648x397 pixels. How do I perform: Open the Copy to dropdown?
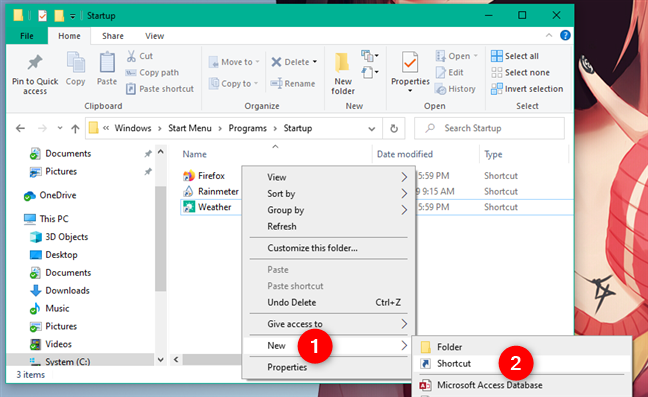click(x=233, y=83)
